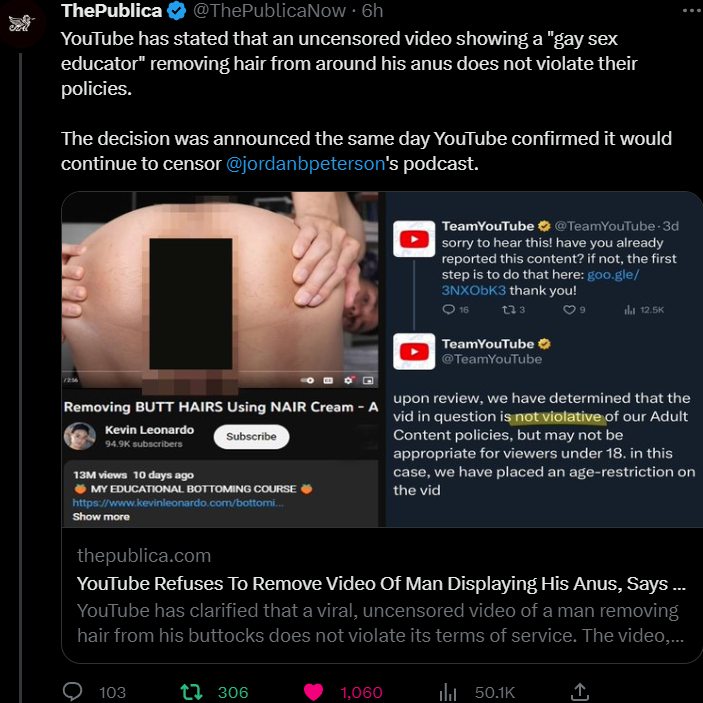Open the three-dot more options menu
Viewport: 703px width, 703px height.
[692, 10]
